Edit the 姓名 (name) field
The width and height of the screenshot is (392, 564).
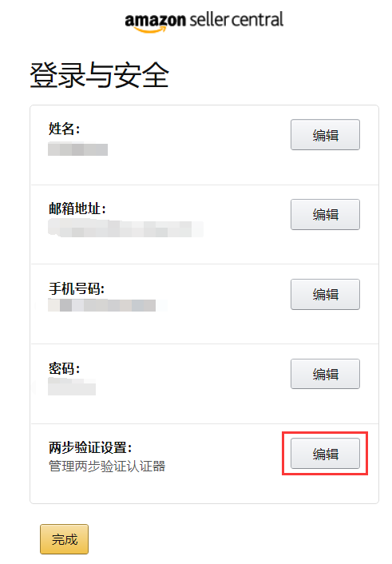point(325,135)
